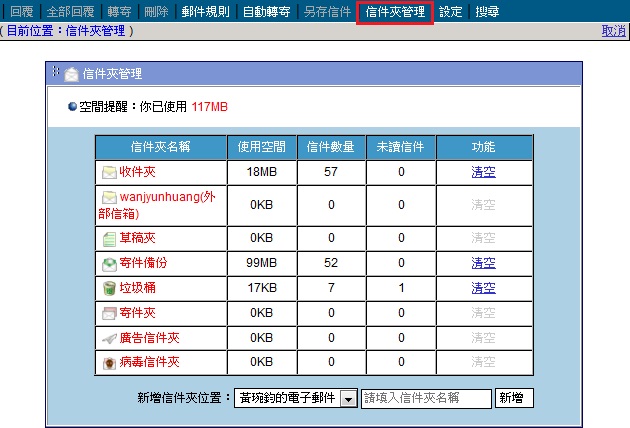Image resolution: width=630 pixels, height=428 pixels.
Task: Click the 取消 link at top right
Action: (614, 31)
